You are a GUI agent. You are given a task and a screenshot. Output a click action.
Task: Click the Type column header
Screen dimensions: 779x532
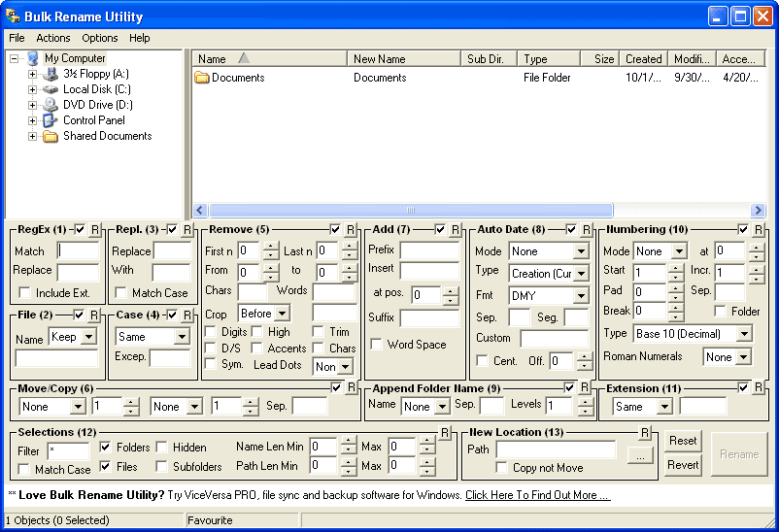(549, 58)
